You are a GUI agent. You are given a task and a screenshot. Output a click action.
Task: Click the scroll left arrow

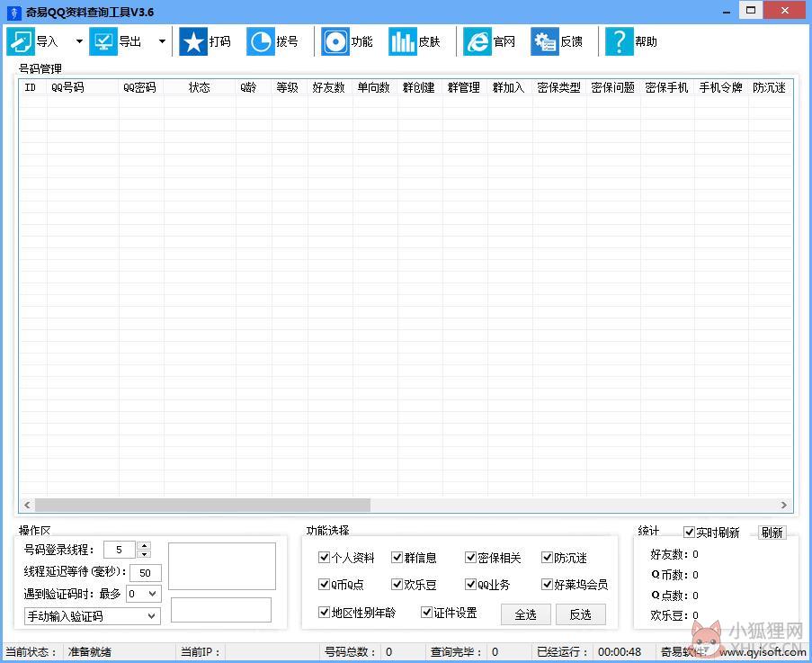[27, 505]
